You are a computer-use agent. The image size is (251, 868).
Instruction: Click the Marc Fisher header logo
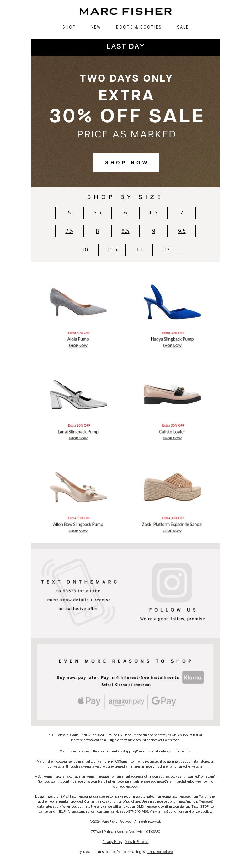pos(126,11)
